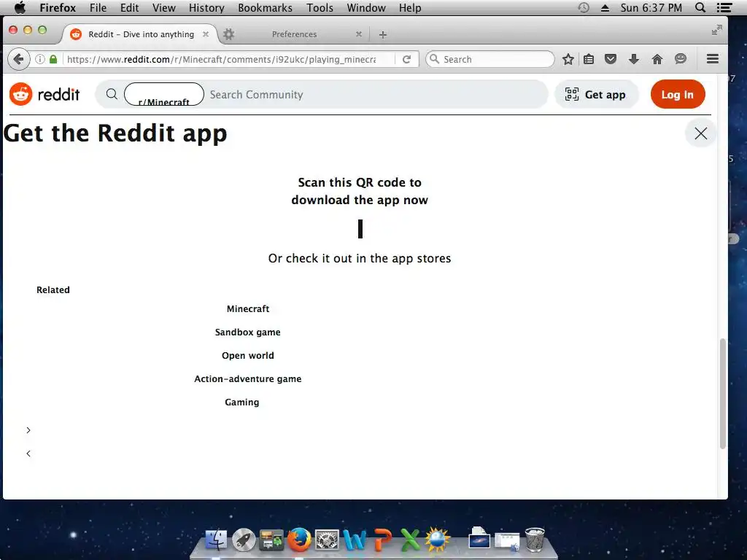The height and width of the screenshot is (560, 747).
Task: Click the Get app button
Action: point(596,94)
